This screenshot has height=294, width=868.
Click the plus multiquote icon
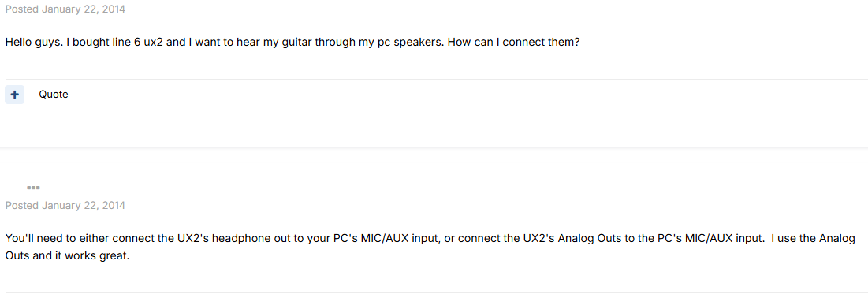(14, 95)
